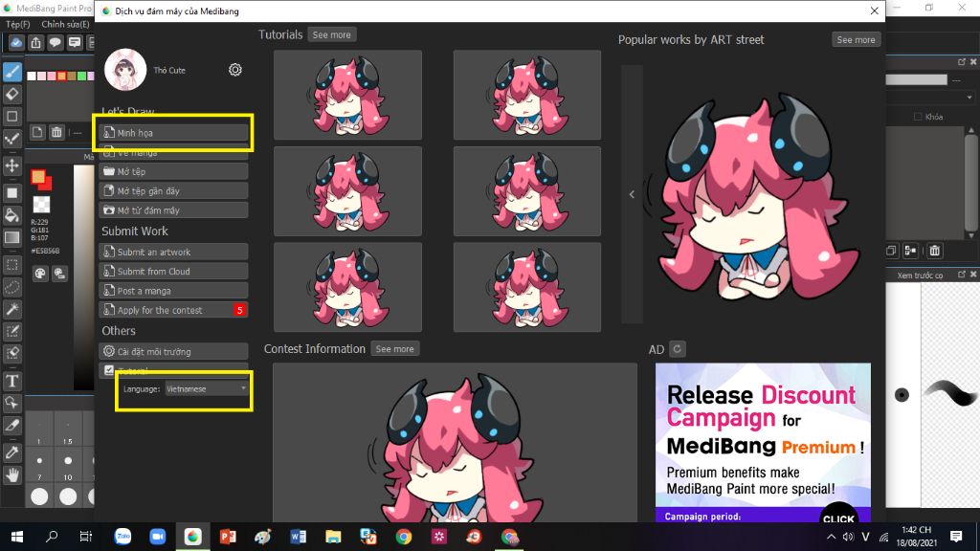Refresh the AD with reload icon

click(x=677, y=348)
